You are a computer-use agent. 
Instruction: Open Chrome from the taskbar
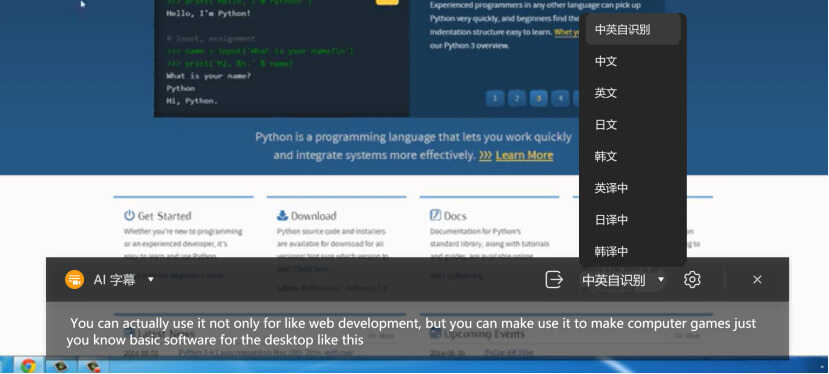pyautogui.click(x=29, y=366)
